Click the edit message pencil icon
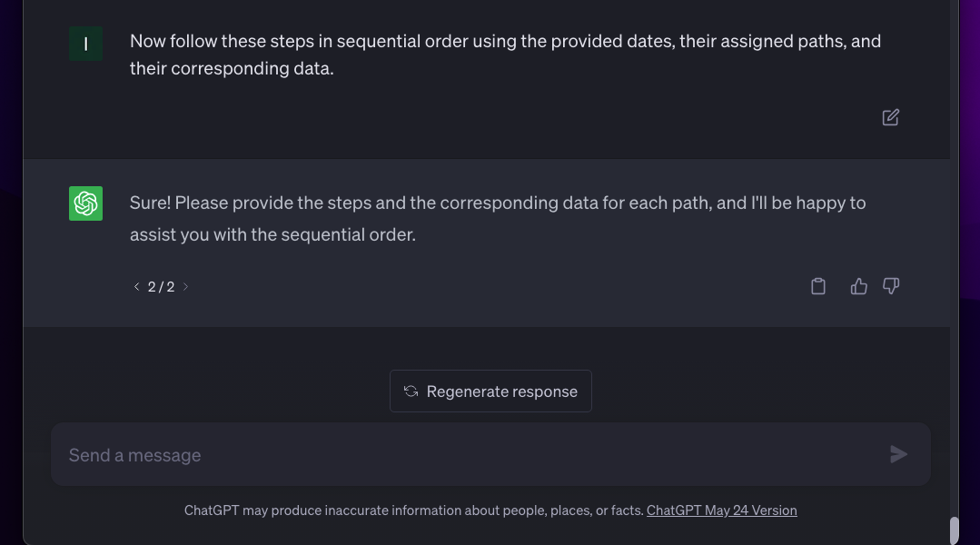The height and width of the screenshot is (545, 980). point(890,117)
